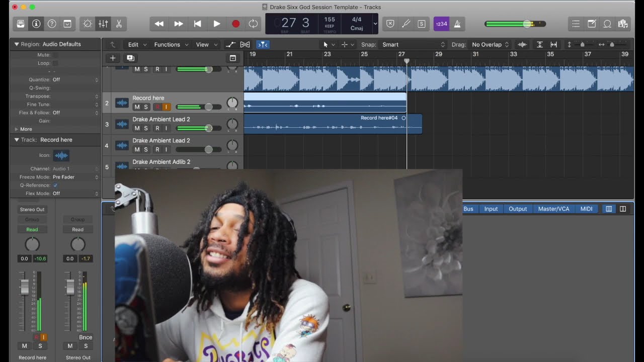Image resolution: width=644 pixels, height=362 pixels.
Task: Toggle the Count-in button
Action: 441,24
